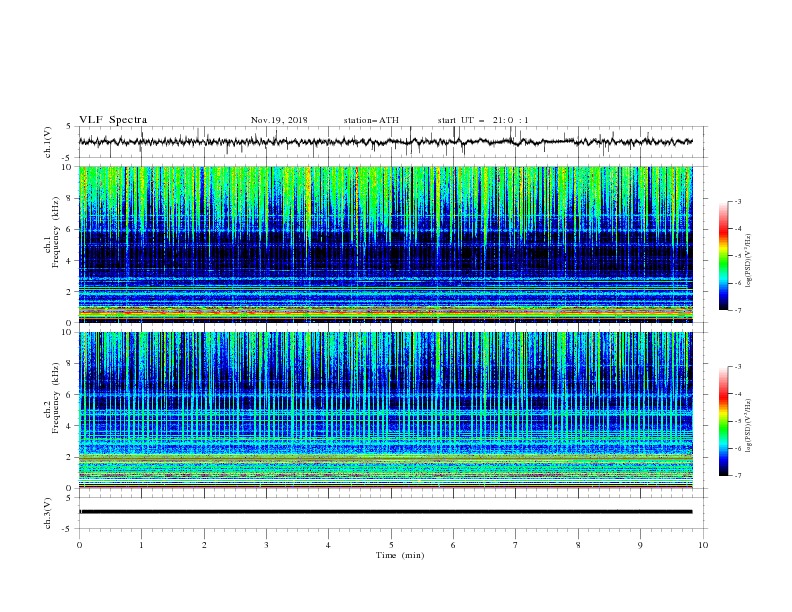Click the "-7" tick on ch.2 colorbar

tap(738, 476)
